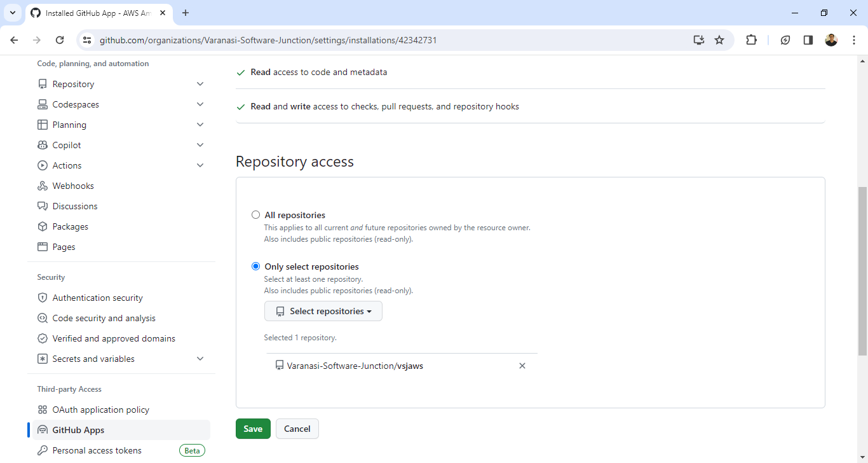Go forward using browser forward arrow
Screen dimensions: 868x463
(37, 40)
